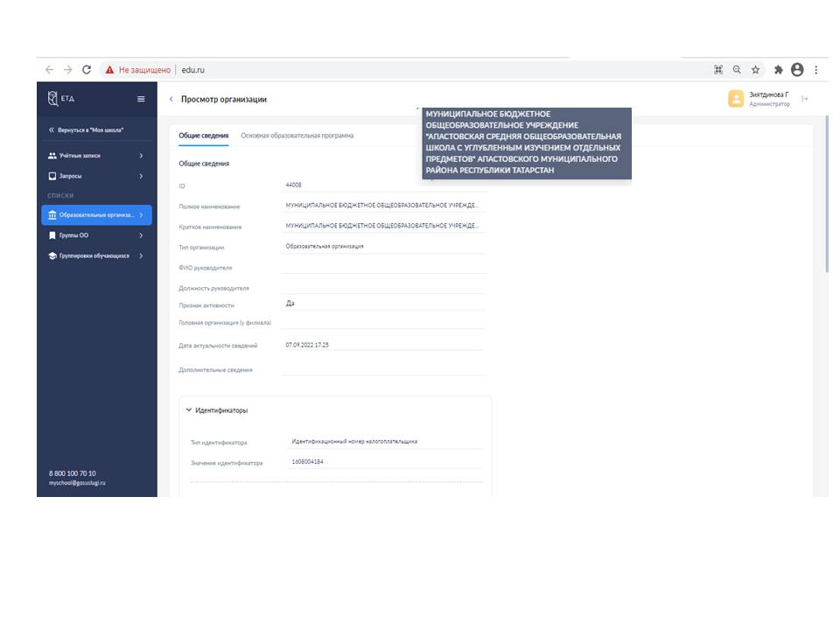
Task: Bookmark this page with the star icon
Action: click(x=755, y=70)
